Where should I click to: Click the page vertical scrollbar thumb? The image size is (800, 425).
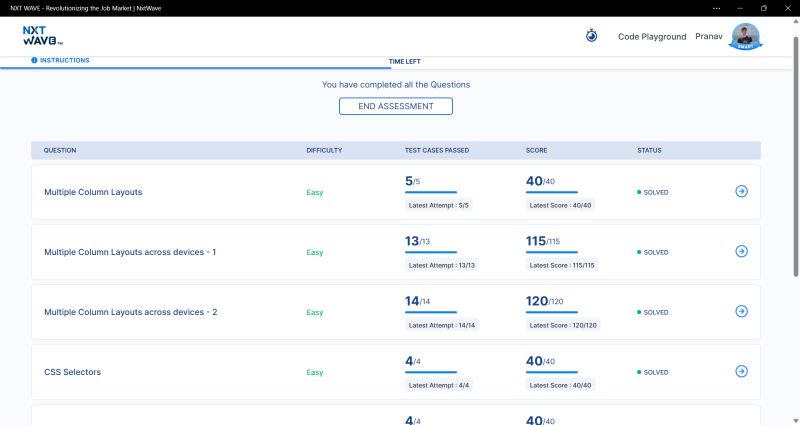795,157
